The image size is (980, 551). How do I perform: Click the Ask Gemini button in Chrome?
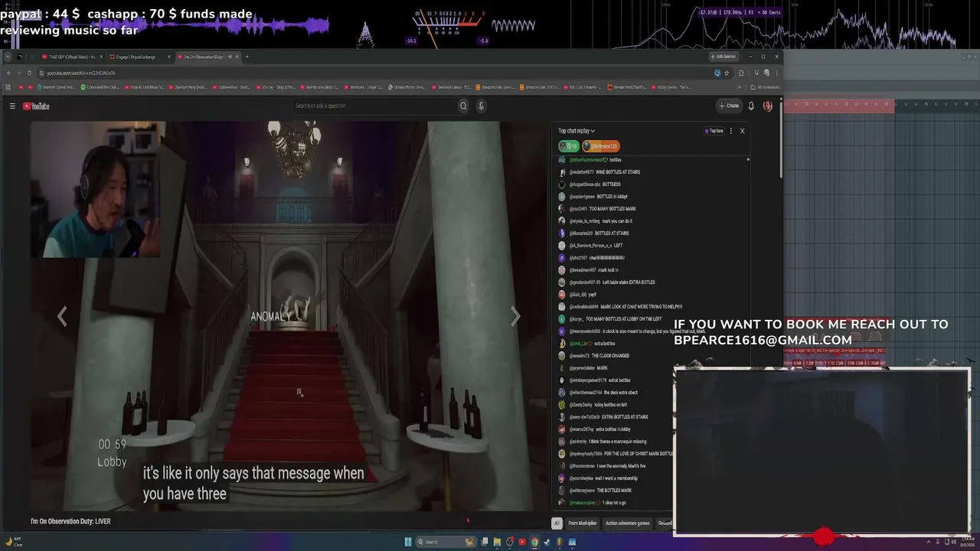tap(724, 57)
